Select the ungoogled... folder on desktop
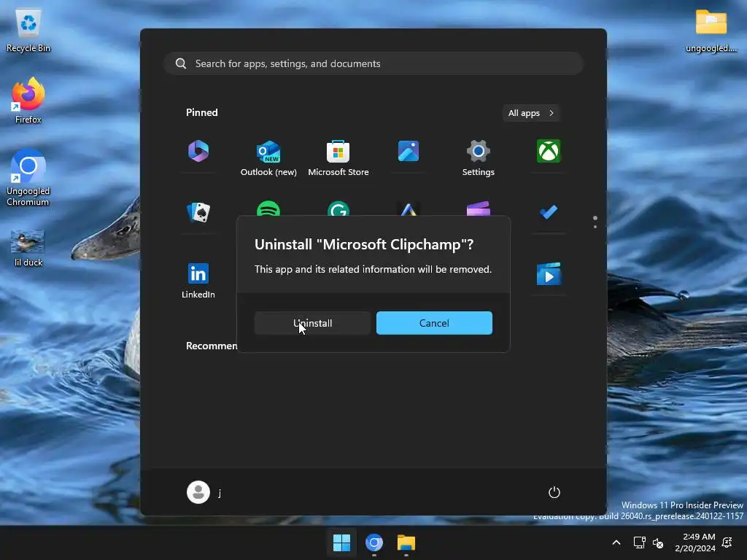 [x=711, y=31]
